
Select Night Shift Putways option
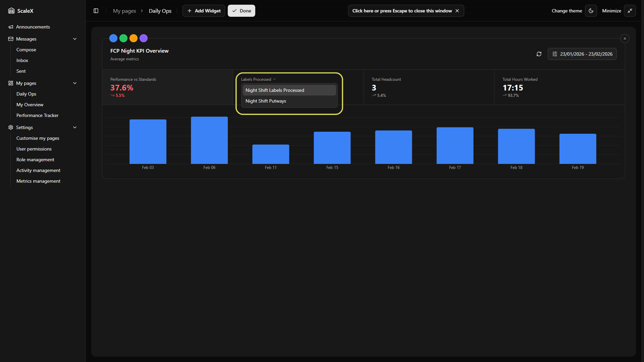(x=266, y=101)
